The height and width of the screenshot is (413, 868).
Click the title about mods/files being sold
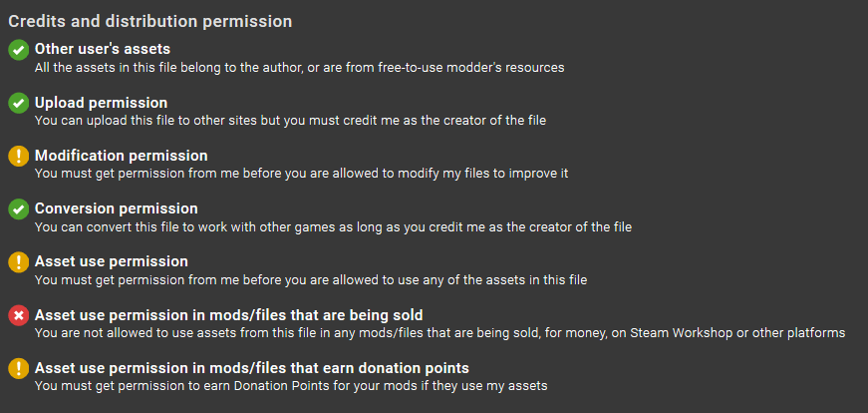(x=228, y=315)
